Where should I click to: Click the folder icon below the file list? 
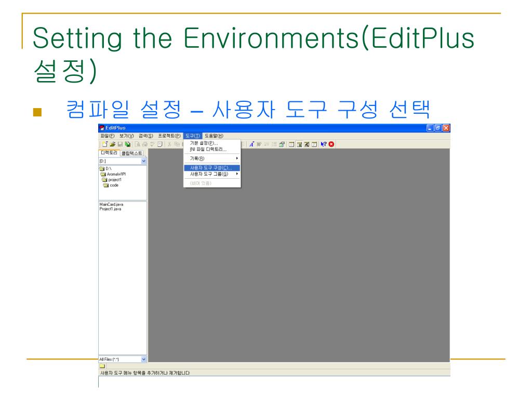coord(102,366)
